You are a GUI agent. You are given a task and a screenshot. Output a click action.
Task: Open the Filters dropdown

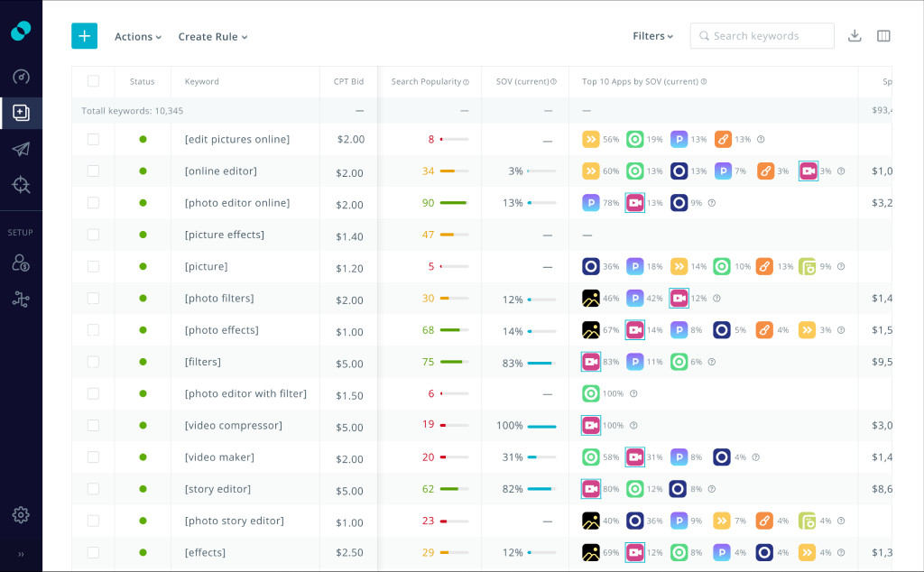(x=651, y=36)
